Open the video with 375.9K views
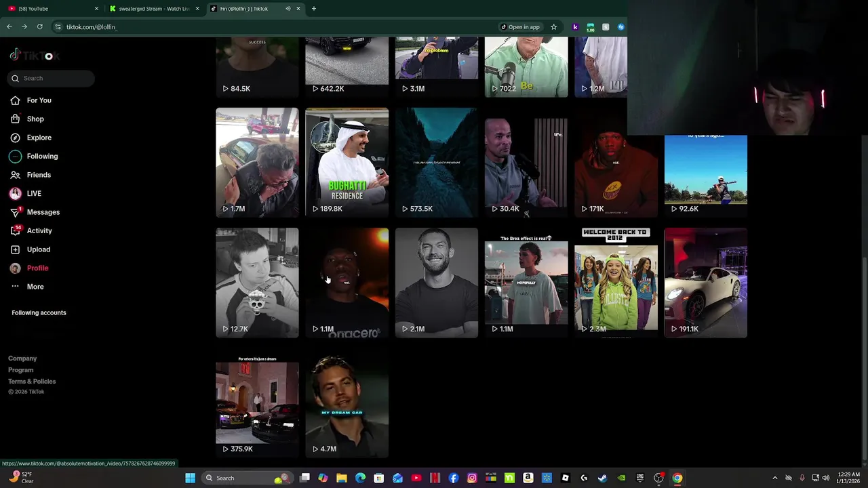 [x=257, y=403]
